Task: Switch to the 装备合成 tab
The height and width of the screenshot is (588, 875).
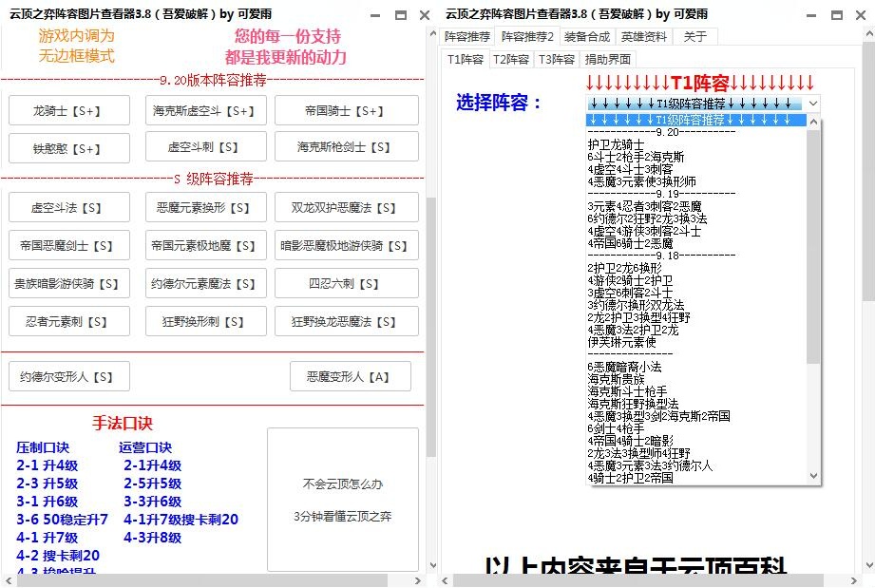Action: pos(586,37)
